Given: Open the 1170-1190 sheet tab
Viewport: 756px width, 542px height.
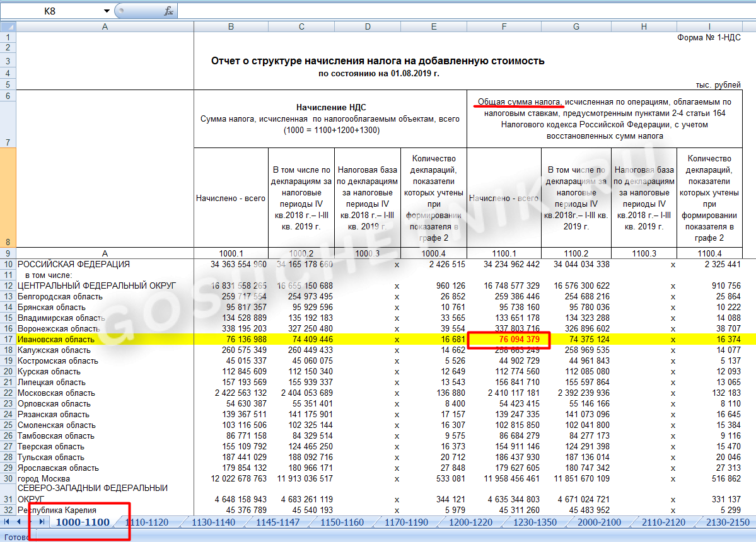Looking at the screenshot, I should (407, 522).
